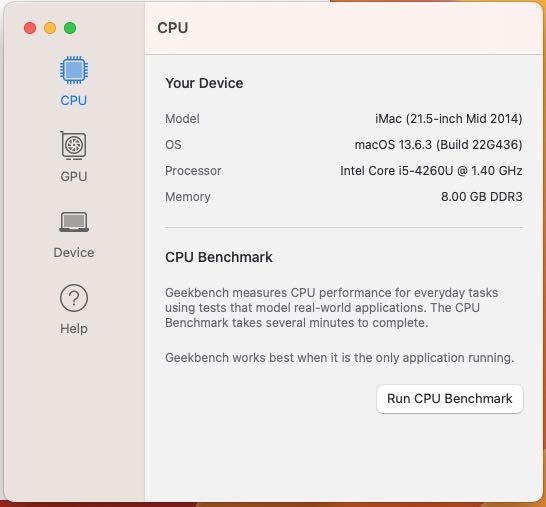The height and width of the screenshot is (507, 546).
Task: Select 'macOS 13.6.3 (Build 22G436)' value
Action: point(438,145)
